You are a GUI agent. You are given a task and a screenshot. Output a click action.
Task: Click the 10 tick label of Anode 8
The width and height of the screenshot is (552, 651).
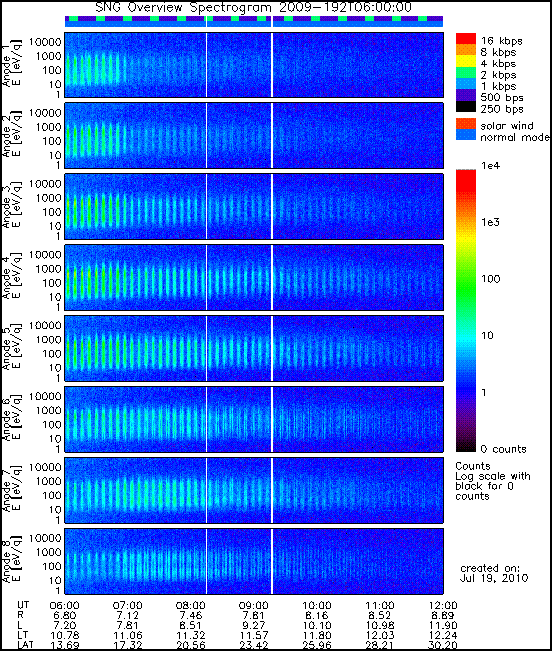coord(55,580)
